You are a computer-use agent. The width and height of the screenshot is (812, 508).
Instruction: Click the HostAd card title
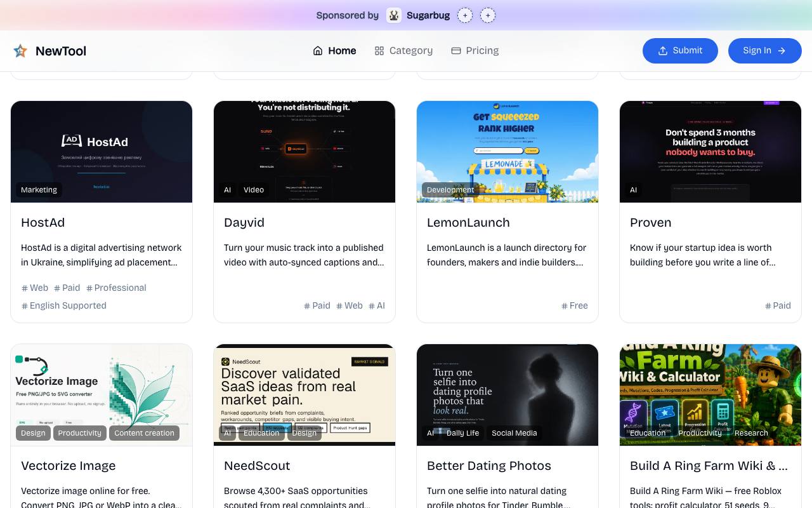[x=43, y=223]
